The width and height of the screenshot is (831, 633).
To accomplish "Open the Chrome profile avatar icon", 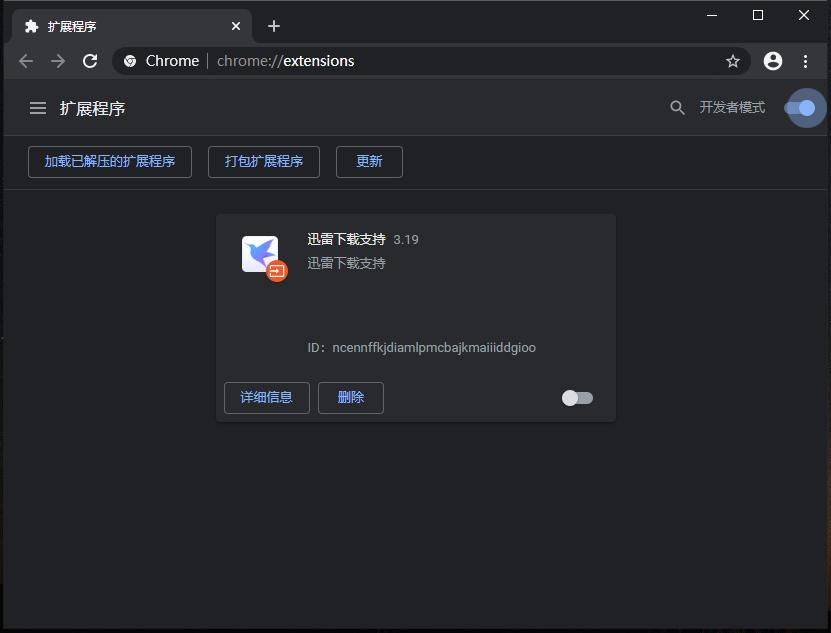I will coord(772,61).
